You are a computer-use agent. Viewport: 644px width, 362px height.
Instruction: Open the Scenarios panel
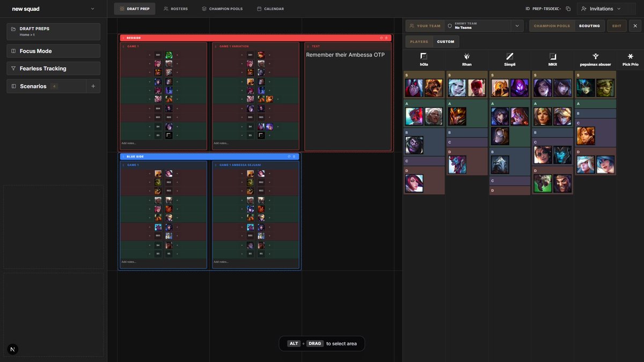point(46,86)
